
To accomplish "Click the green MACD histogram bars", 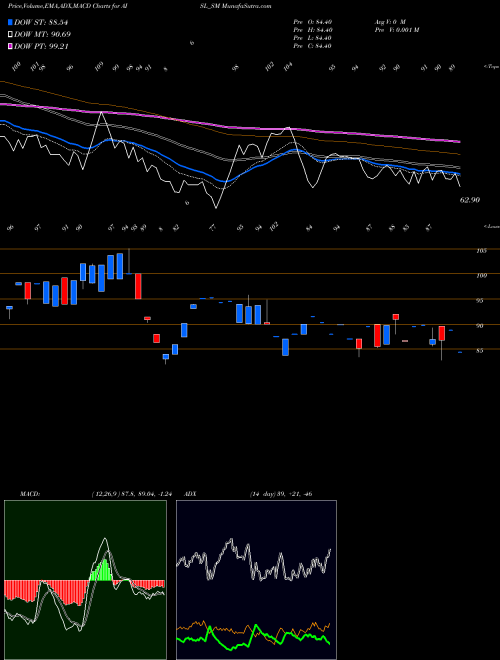I will [101, 570].
